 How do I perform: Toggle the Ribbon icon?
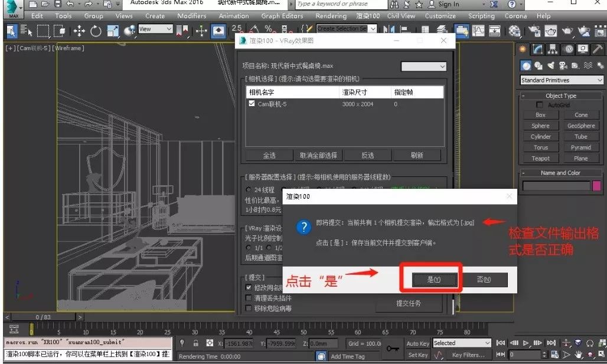click(x=461, y=31)
